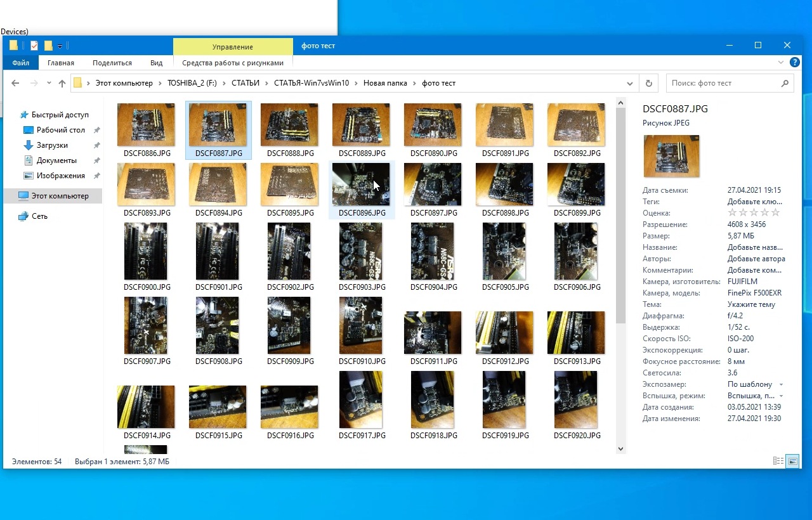Select the DSCF0886.JPG thumbnail
812x520 pixels.
tap(146, 125)
